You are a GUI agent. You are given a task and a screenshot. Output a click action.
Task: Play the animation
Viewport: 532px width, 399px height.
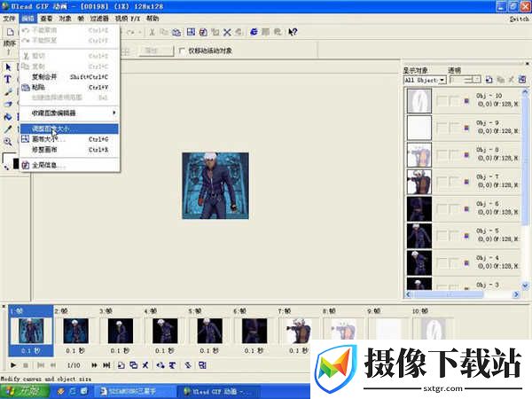pos(13,365)
